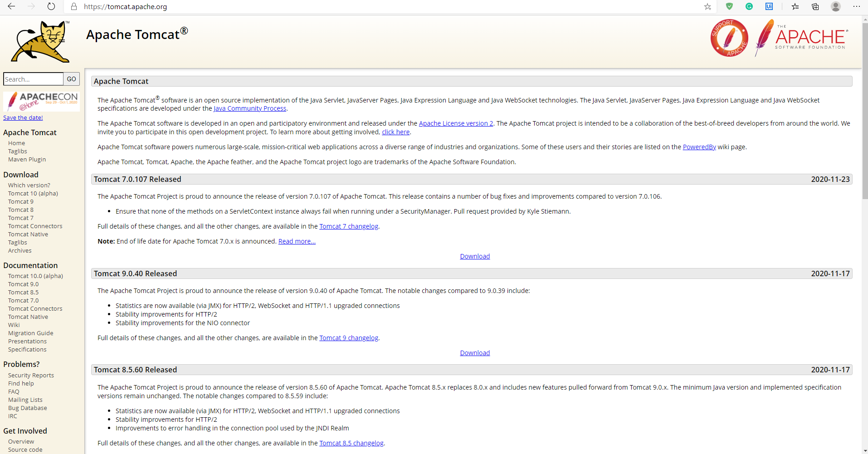Open Find help sidebar link
Image resolution: width=868 pixels, height=454 pixels.
point(21,383)
